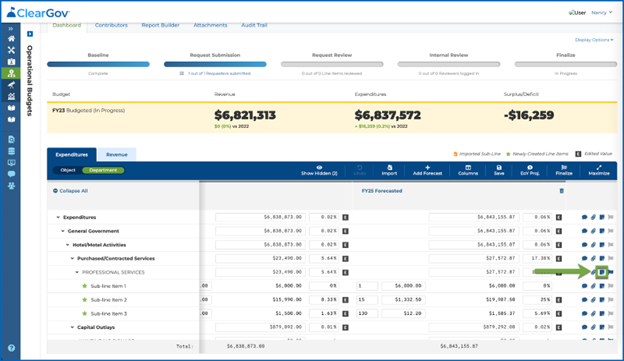The height and width of the screenshot is (361, 624).
Task: Open the Contributors tab
Action: 111,25
